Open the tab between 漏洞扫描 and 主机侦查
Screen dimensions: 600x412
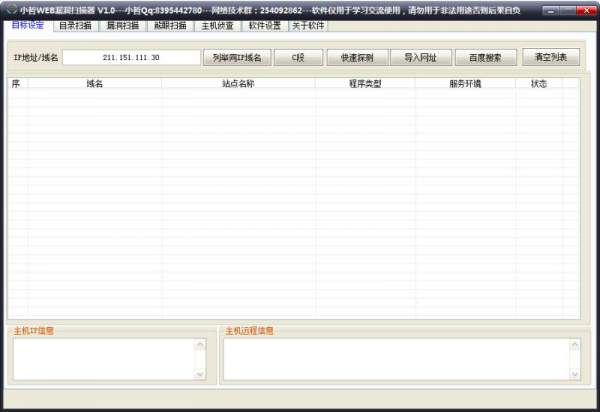point(170,26)
